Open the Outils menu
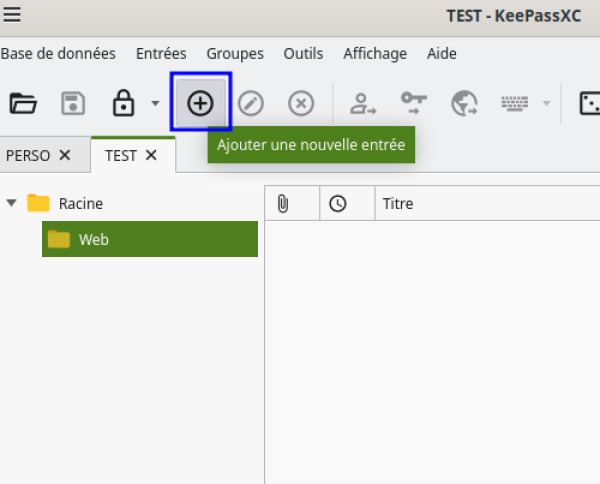Screen dimensions: 600x484 click(303, 54)
